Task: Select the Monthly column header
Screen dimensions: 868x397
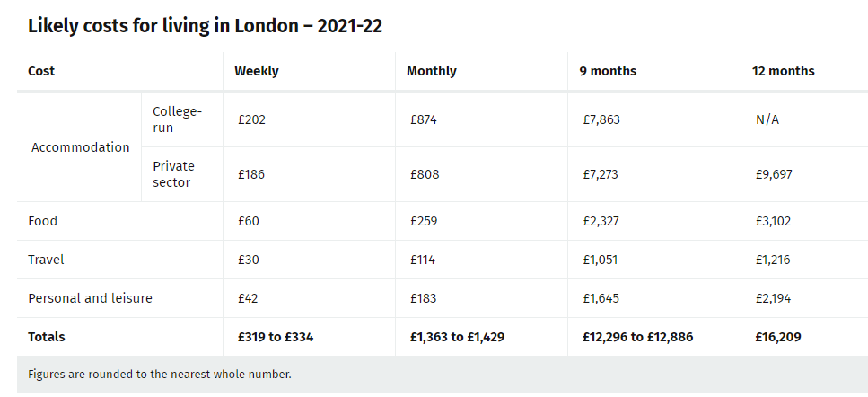Action: tap(431, 72)
